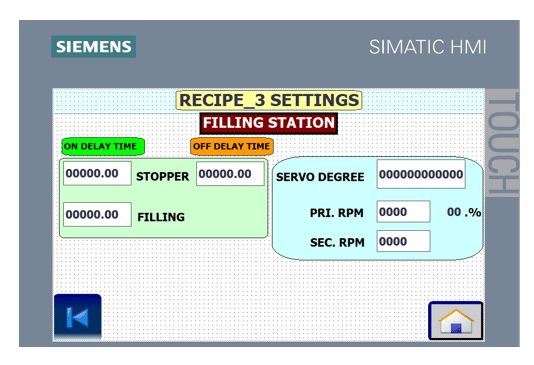Click the PRI. RPM label
This screenshot has width=534, height=365.
coord(336,213)
